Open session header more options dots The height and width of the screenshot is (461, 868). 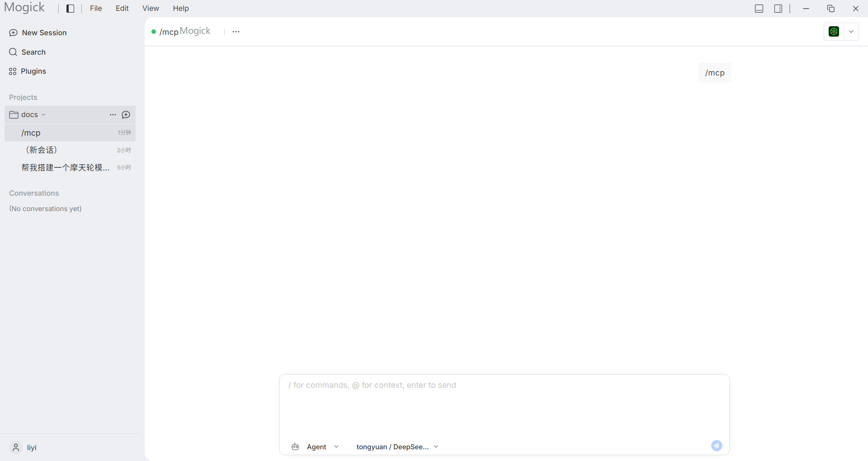click(x=236, y=32)
